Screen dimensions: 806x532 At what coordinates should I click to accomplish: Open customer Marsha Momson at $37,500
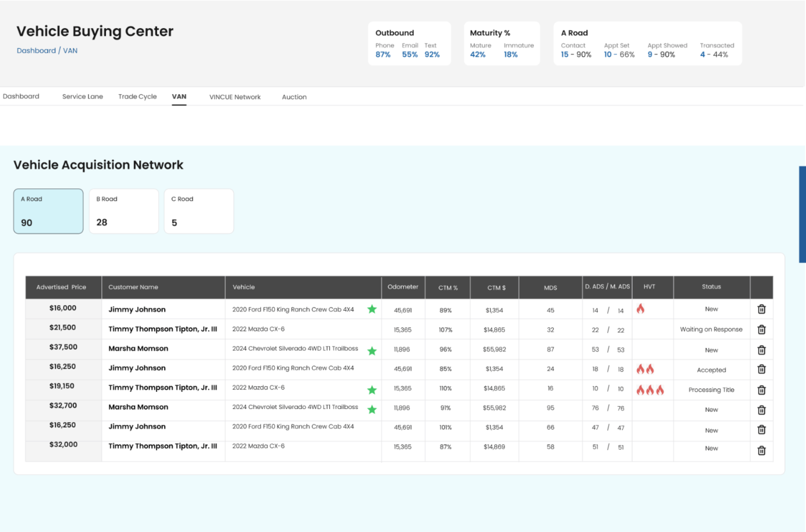138,349
